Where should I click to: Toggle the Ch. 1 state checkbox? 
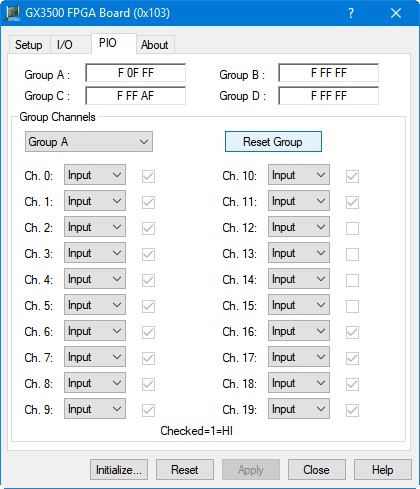pyautogui.click(x=148, y=202)
